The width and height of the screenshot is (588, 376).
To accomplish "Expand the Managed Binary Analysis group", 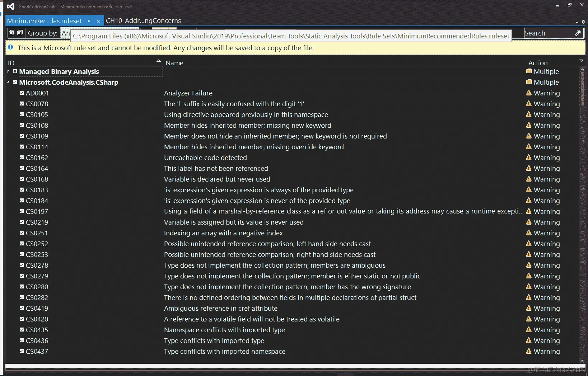I will [x=8, y=71].
